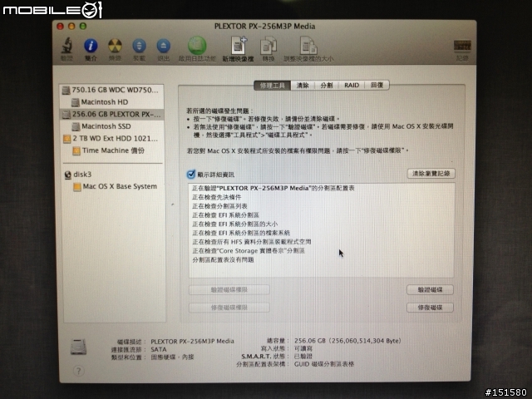Image resolution: width=532 pixels, height=399 pixels.
Task: Click the PLEXTOR PX-256M3P Media disk description value
Action: pyautogui.click(x=192, y=341)
